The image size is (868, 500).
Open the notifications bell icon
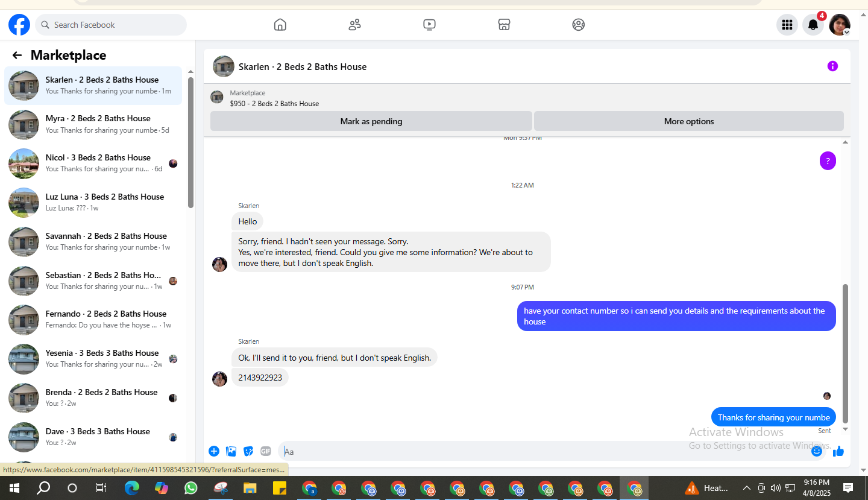[x=813, y=25]
